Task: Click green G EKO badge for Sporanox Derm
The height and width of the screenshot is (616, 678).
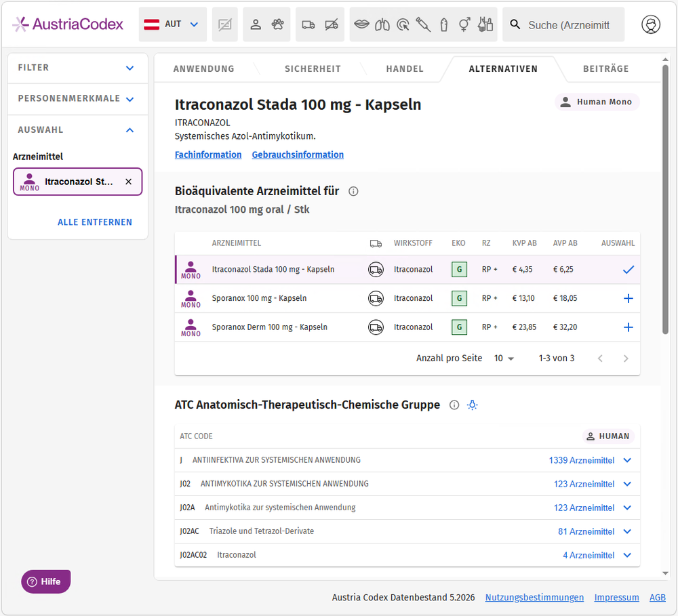Action: coord(459,328)
